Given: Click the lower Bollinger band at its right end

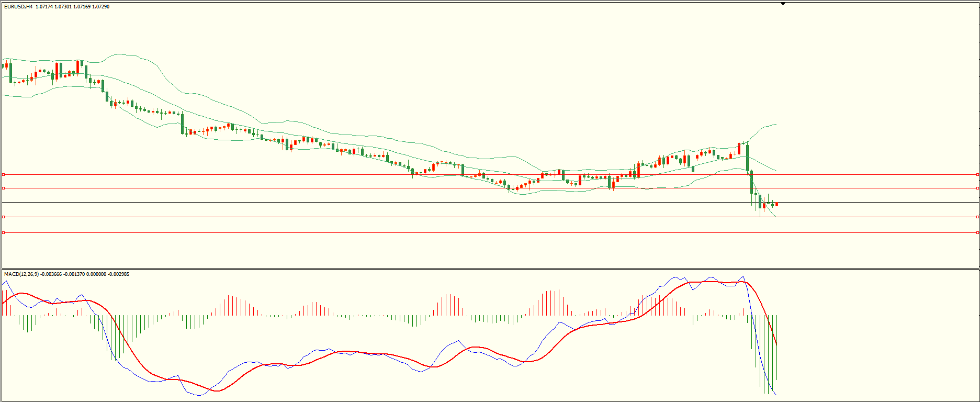Looking at the screenshot, I should [x=775, y=215].
